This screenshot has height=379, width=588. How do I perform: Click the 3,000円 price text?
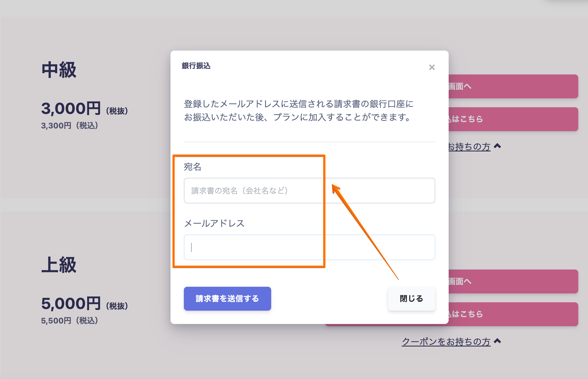pyautogui.click(x=71, y=108)
